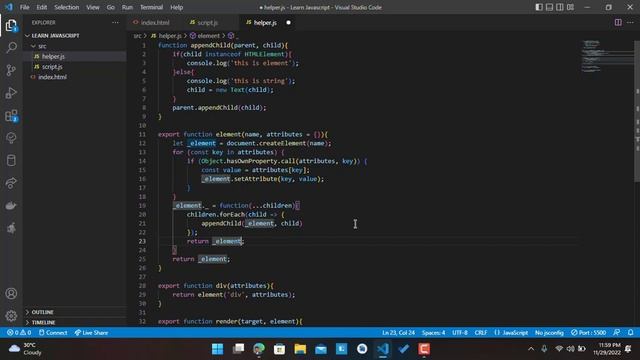640x360 pixels.
Task: Click the notifications bell in status bar
Action: [x=630, y=333]
